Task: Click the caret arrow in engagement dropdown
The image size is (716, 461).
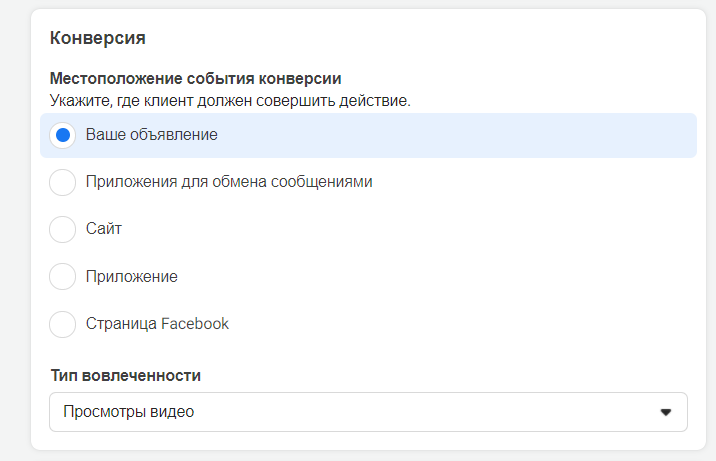Action: (x=666, y=412)
